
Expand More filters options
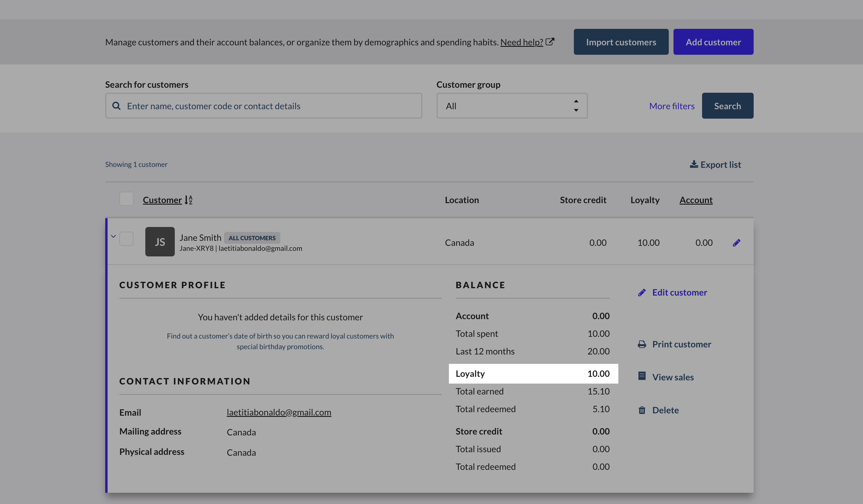(x=671, y=106)
